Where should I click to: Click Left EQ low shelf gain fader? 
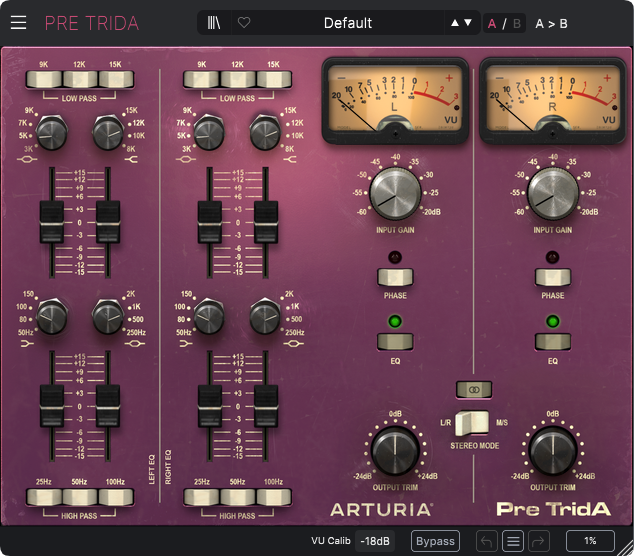[52, 406]
